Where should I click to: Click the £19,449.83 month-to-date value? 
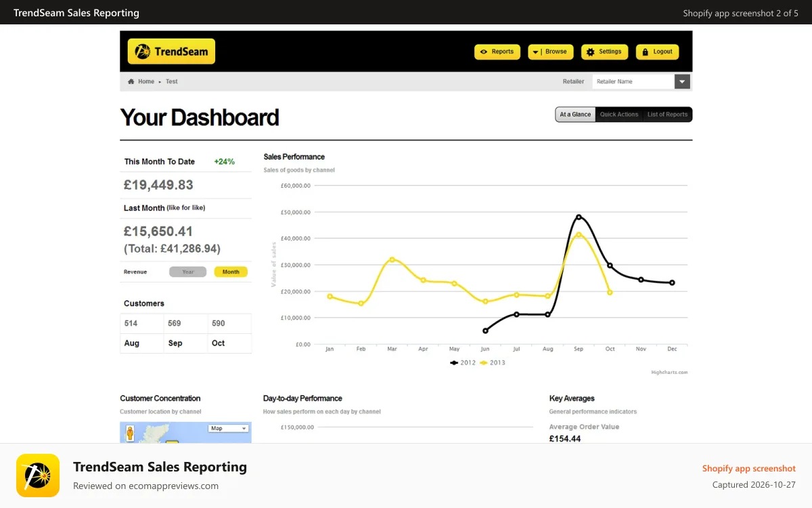pyautogui.click(x=158, y=185)
